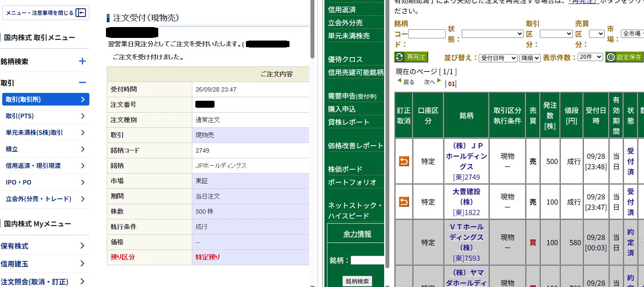Screen dimensions: 644x287
Task: Open the 状態 filter dropdown
Action: tap(493, 34)
